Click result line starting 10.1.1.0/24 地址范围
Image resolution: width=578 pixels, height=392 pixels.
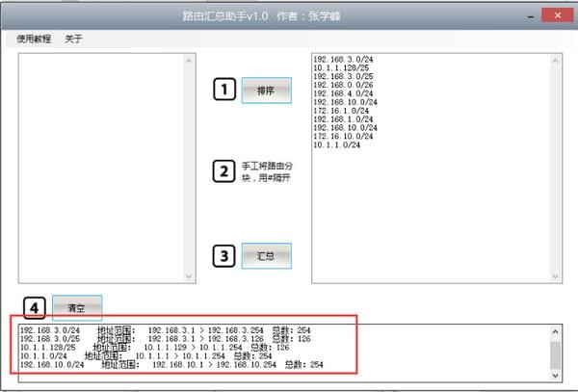click(x=146, y=356)
